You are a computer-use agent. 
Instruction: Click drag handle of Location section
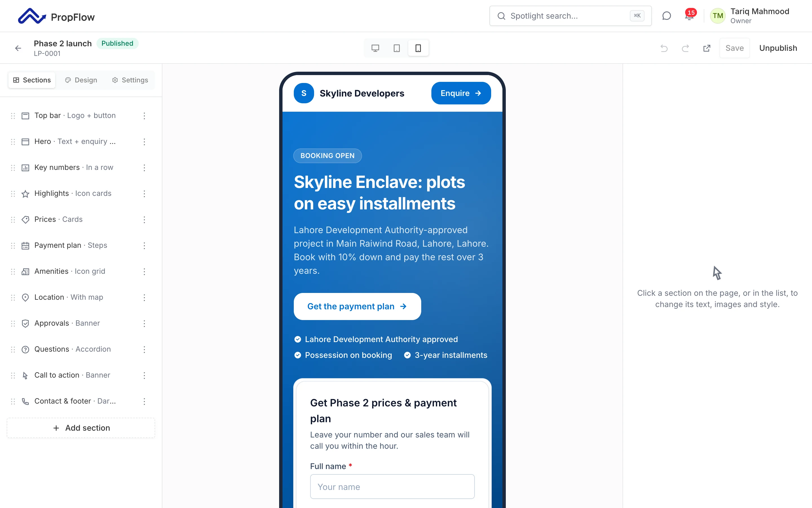[13, 297]
